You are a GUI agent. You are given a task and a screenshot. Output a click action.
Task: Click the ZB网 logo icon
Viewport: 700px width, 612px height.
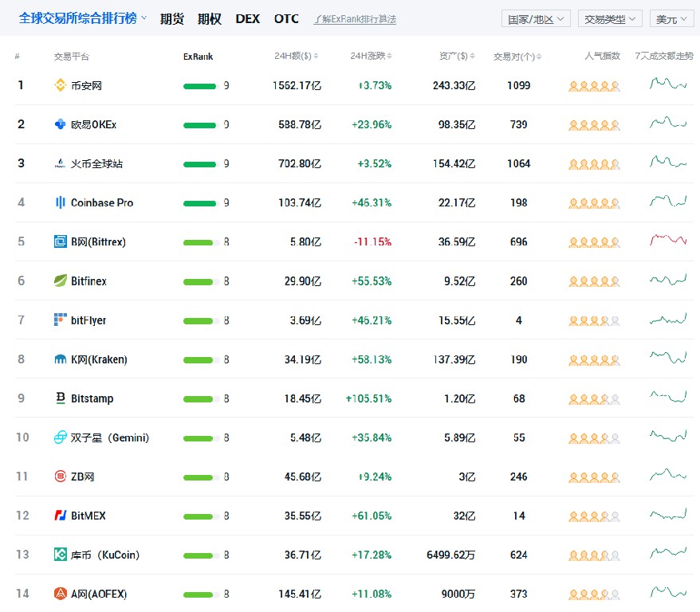tap(61, 477)
